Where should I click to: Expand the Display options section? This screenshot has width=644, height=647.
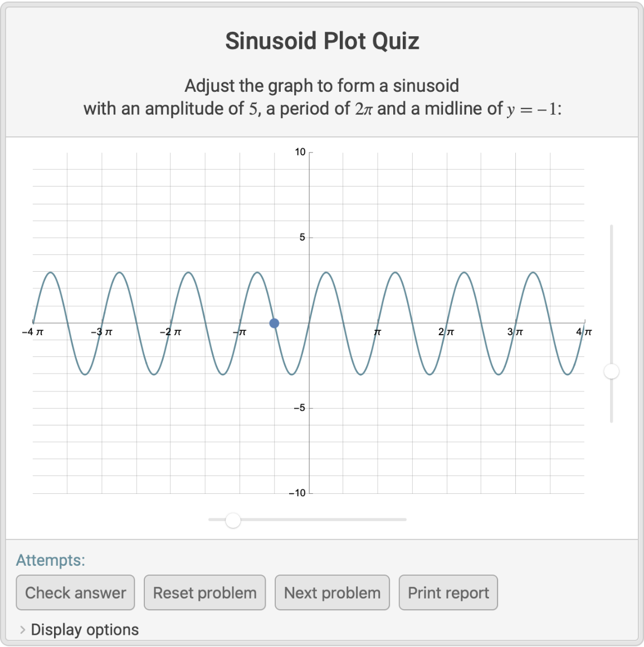85,630
